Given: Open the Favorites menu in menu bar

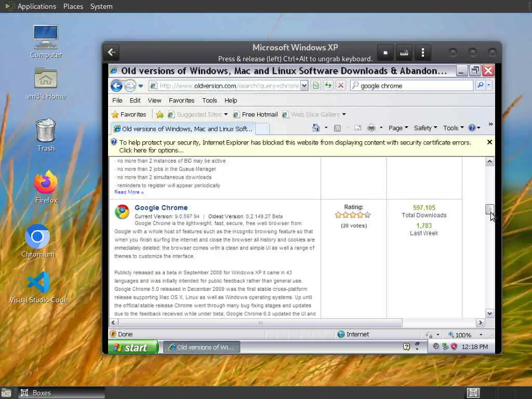Looking at the screenshot, I should (181, 100).
